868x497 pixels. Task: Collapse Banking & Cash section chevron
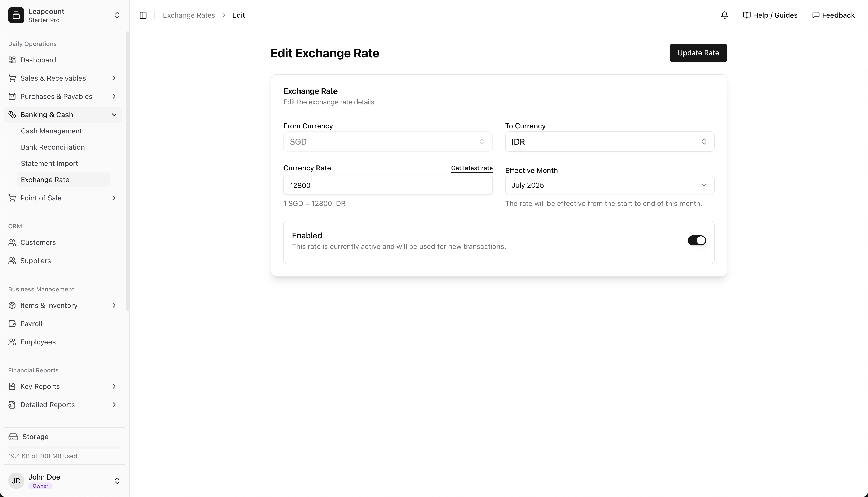(x=114, y=115)
